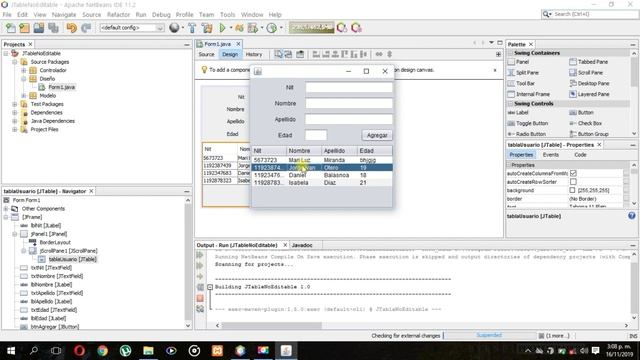Select Form1.java in Projects tree

(x=61, y=87)
